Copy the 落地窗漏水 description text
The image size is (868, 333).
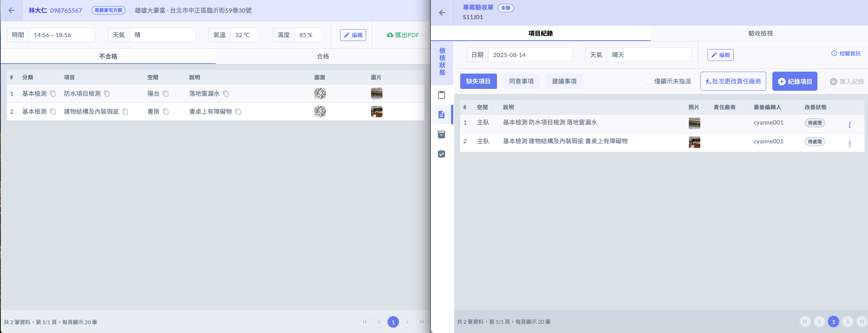pos(226,94)
